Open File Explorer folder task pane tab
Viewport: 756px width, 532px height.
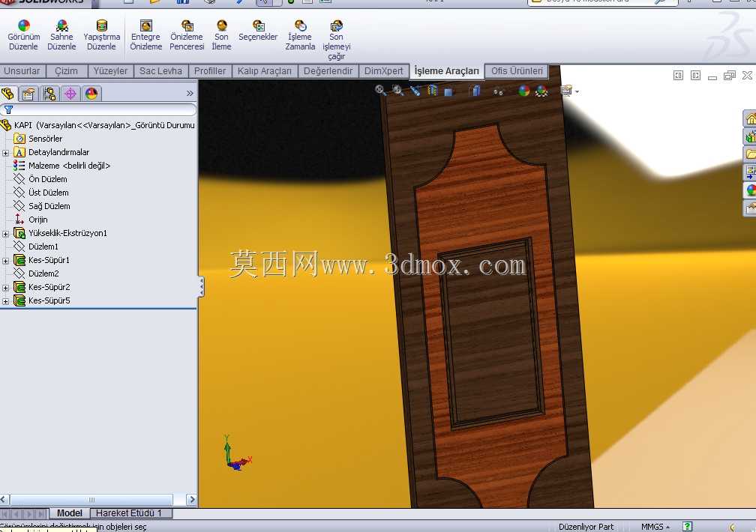tap(750, 154)
